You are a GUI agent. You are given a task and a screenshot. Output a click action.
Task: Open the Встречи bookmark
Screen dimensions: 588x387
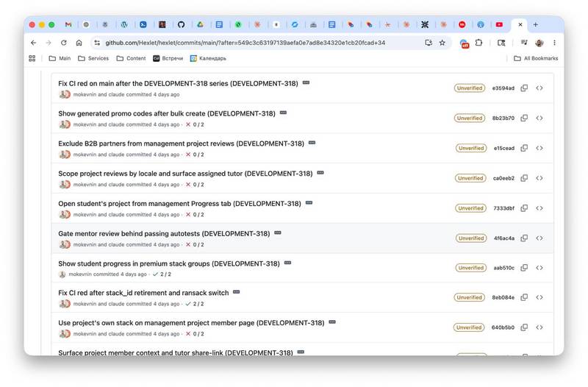point(168,58)
